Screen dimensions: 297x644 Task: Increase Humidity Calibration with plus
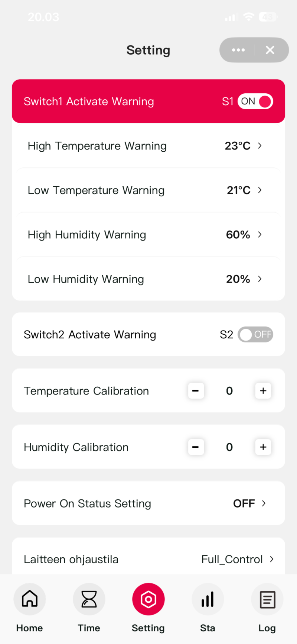coord(263,447)
